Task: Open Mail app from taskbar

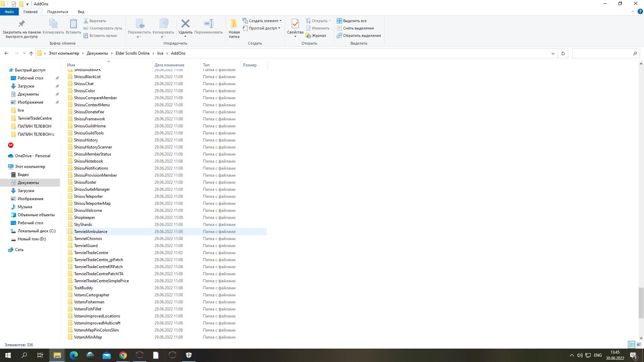Action: click(107, 355)
